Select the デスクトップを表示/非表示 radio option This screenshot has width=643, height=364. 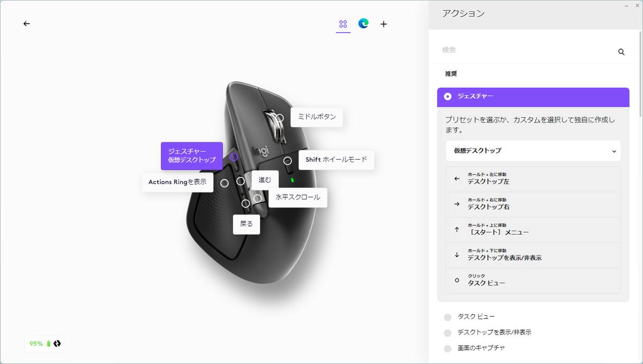point(448,332)
